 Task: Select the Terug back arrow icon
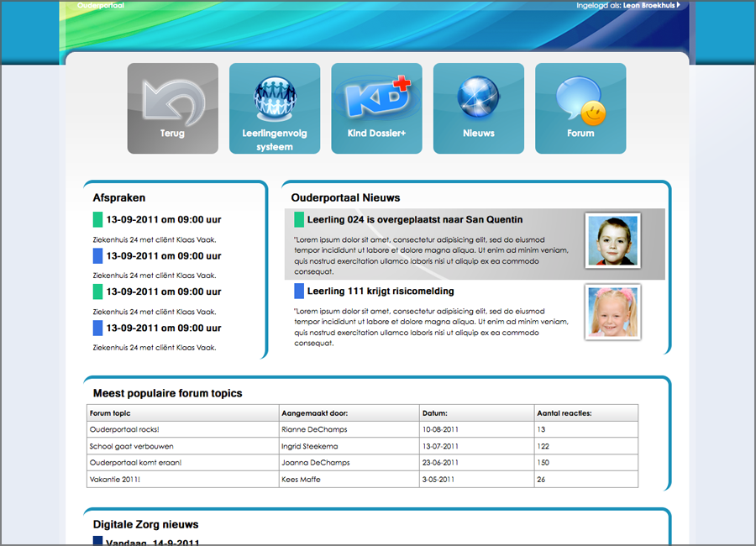(x=172, y=108)
